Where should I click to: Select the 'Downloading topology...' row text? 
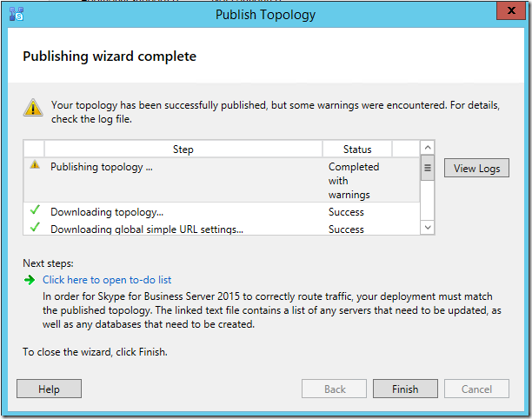[x=107, y=212]
